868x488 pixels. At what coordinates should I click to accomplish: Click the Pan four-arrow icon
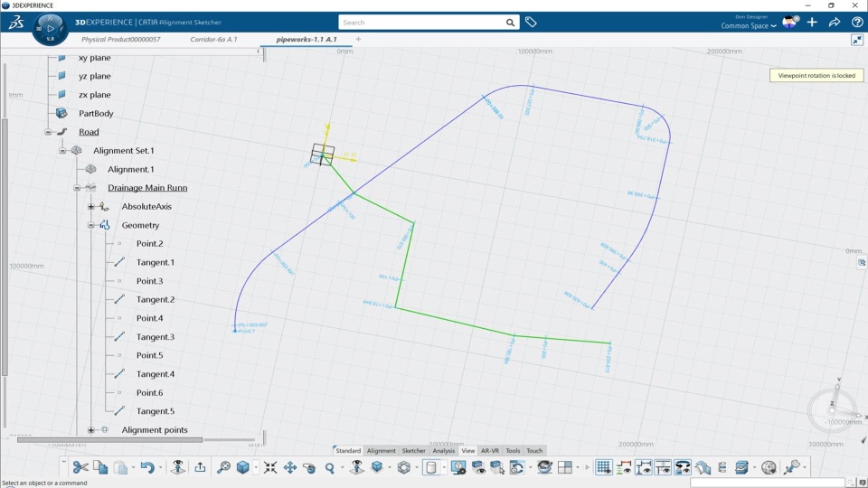290,467
